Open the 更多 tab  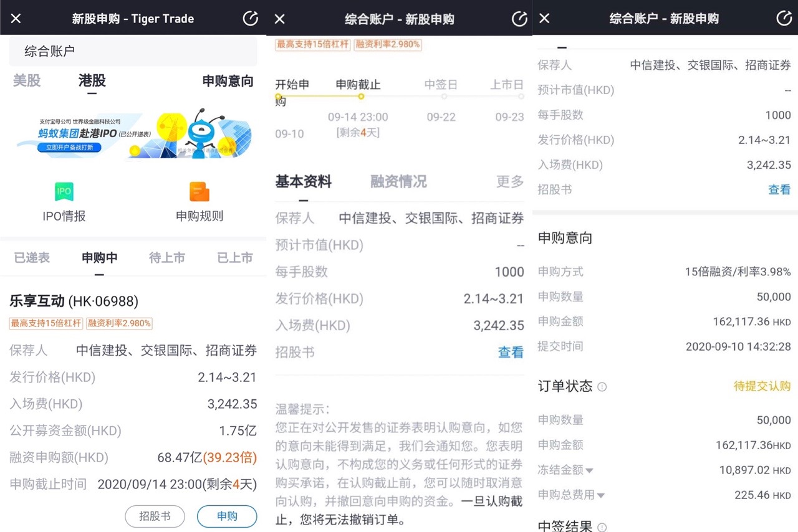click(x=510, y=182)
